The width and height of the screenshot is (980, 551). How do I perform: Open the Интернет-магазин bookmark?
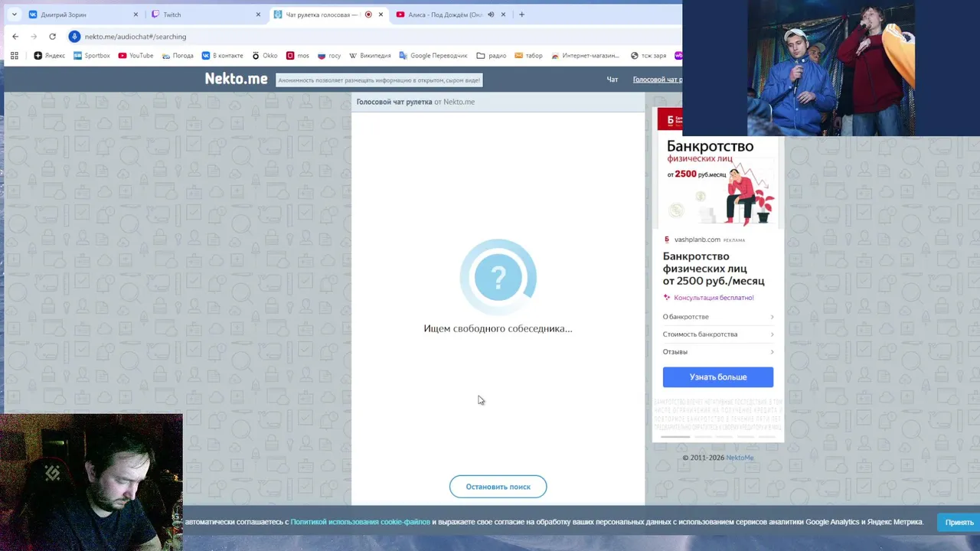click(586, 56)
